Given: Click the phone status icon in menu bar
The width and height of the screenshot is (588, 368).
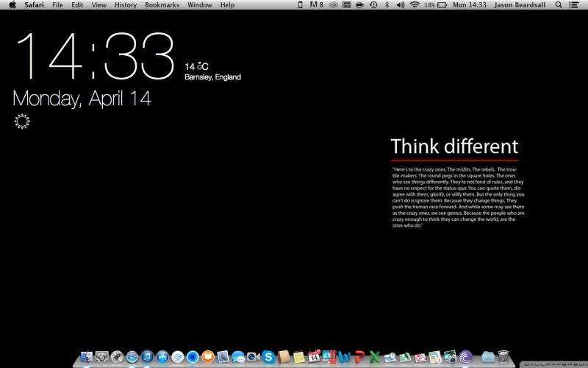Looking at the screenshot, I should 300,5.
